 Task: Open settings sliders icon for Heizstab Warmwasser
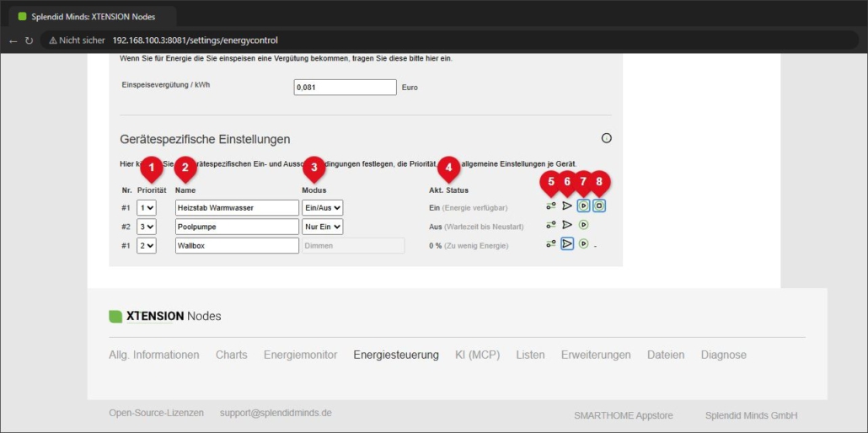551,206
